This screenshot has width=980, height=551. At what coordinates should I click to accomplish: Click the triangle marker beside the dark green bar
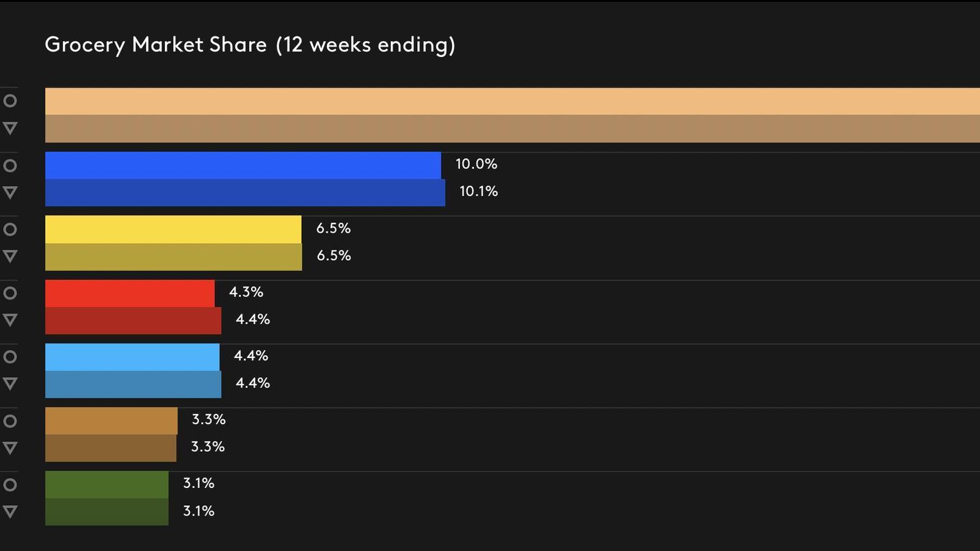click(10, 511)
